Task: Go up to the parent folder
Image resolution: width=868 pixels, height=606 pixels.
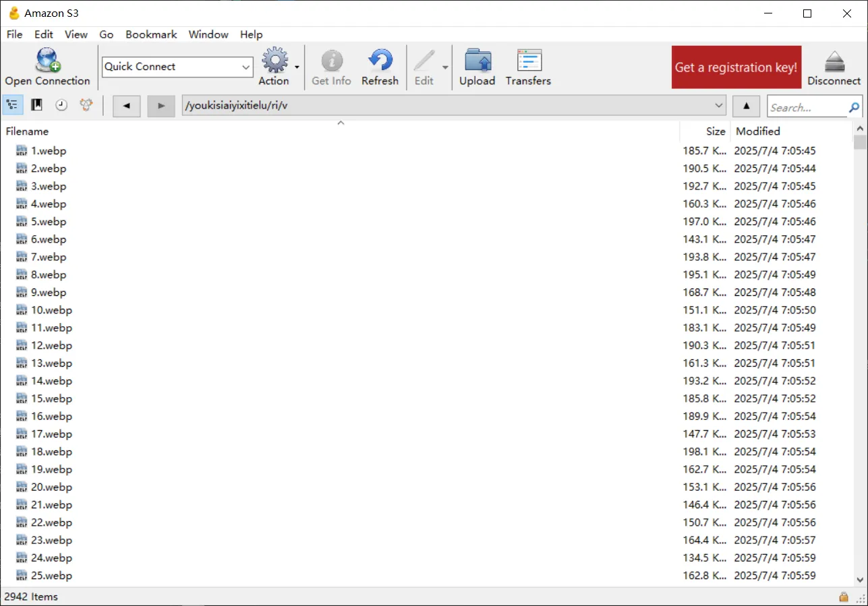Action: 745,106
